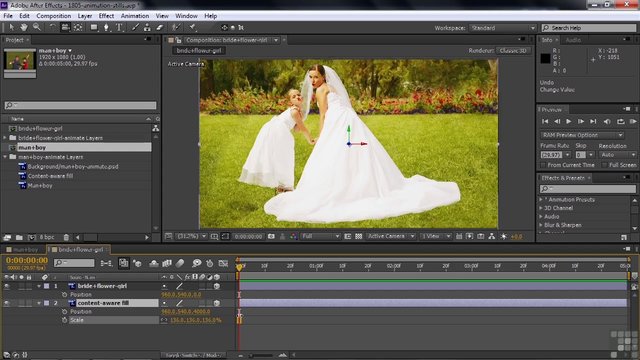Open viewer resolution Full dropdown
The width and height of the screenshot is (640, 360).
[x=320, y=236]
